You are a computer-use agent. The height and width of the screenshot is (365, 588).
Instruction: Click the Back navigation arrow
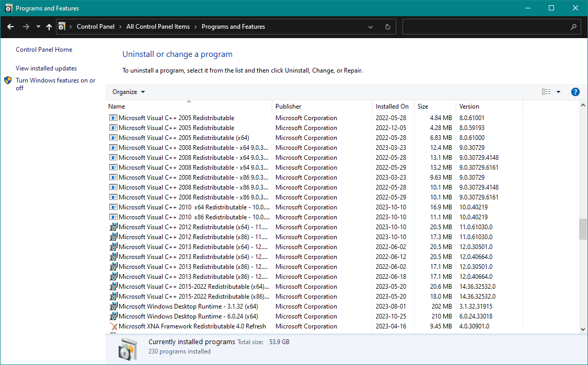[x=10, y=27]
